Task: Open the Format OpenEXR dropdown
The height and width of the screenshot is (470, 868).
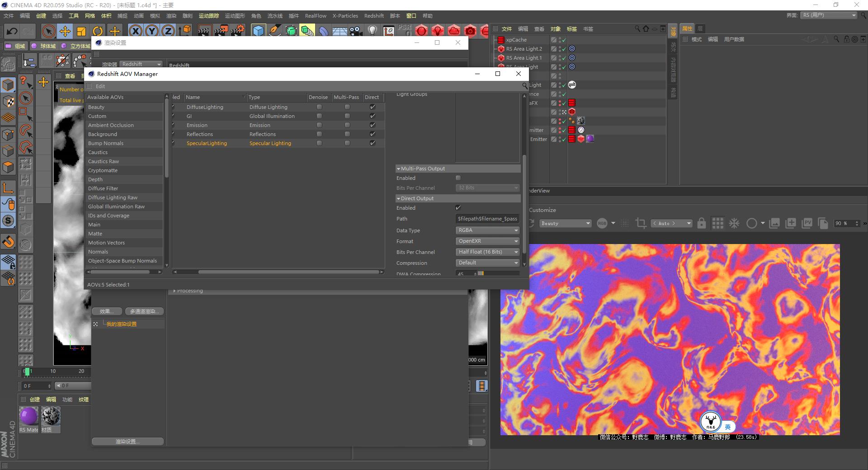Action: pyautogui.click(x=487, y=241)
